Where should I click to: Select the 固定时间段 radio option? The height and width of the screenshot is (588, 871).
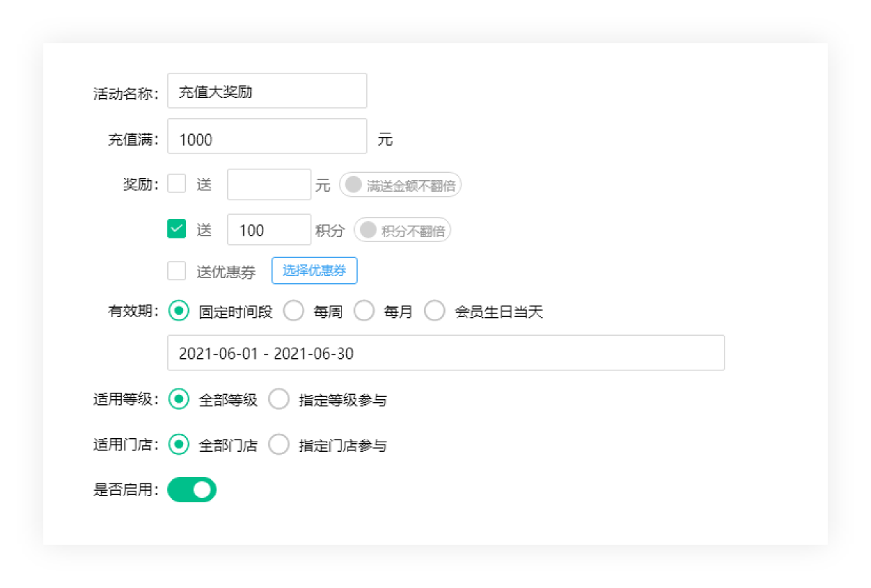click(x=178, y=311)
